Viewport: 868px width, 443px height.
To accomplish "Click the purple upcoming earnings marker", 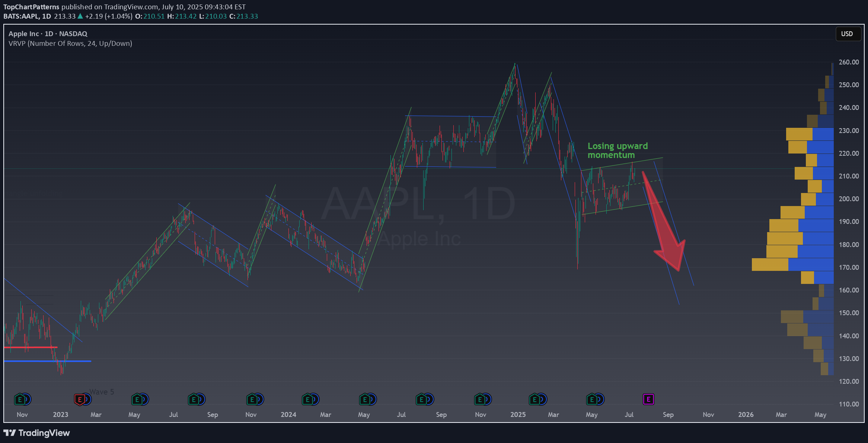I will [649, 399].
